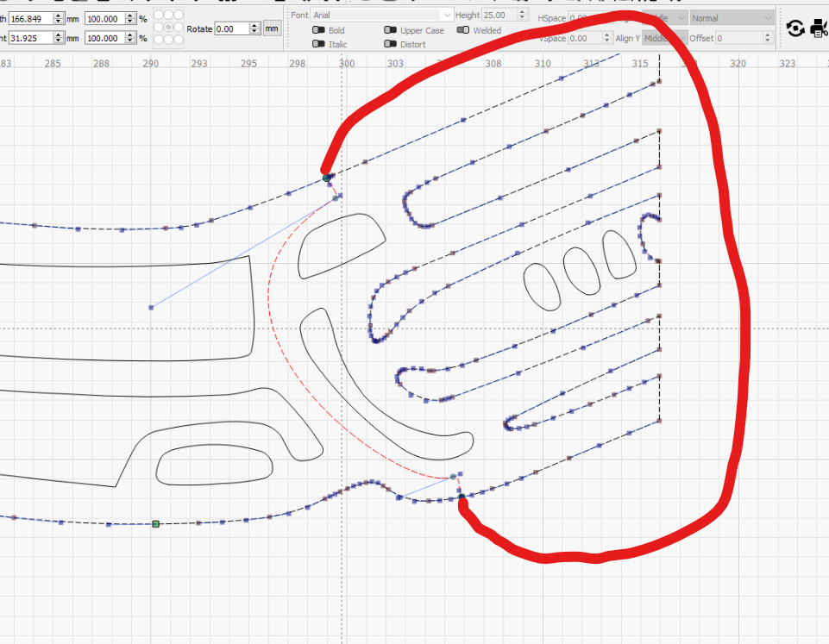Select top-left anchor point in position grid
829x644 pixels.
click(159, 15)
